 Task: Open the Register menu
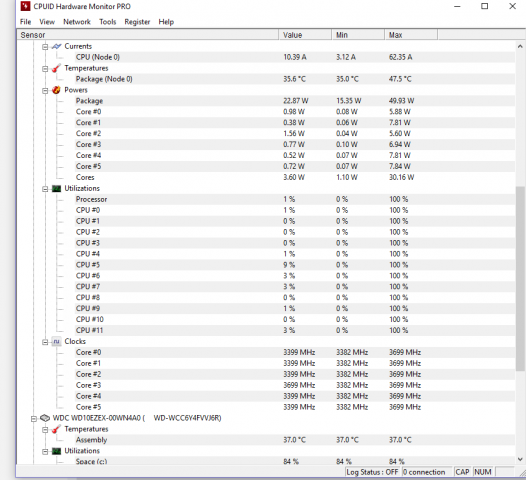[x=137, y=22]
